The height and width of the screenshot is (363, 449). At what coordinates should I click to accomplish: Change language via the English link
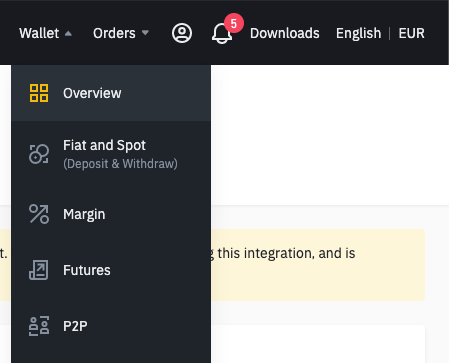click(358, 33)
